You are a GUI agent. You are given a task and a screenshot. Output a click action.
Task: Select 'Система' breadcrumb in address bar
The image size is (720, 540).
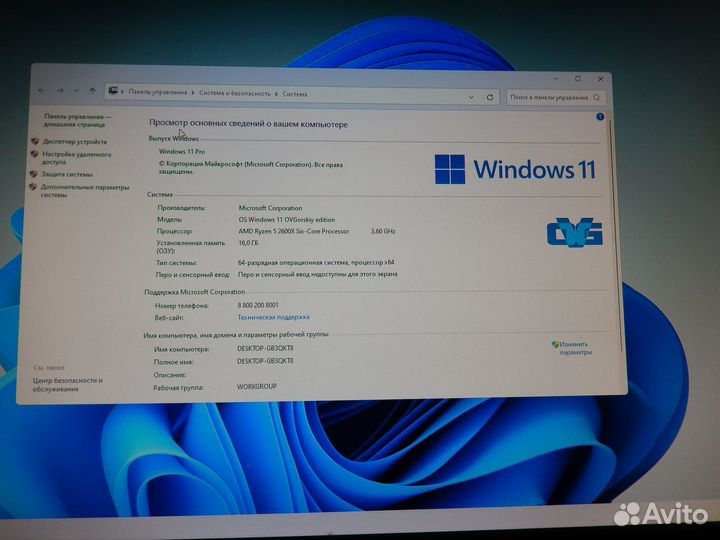click(295, 94)
